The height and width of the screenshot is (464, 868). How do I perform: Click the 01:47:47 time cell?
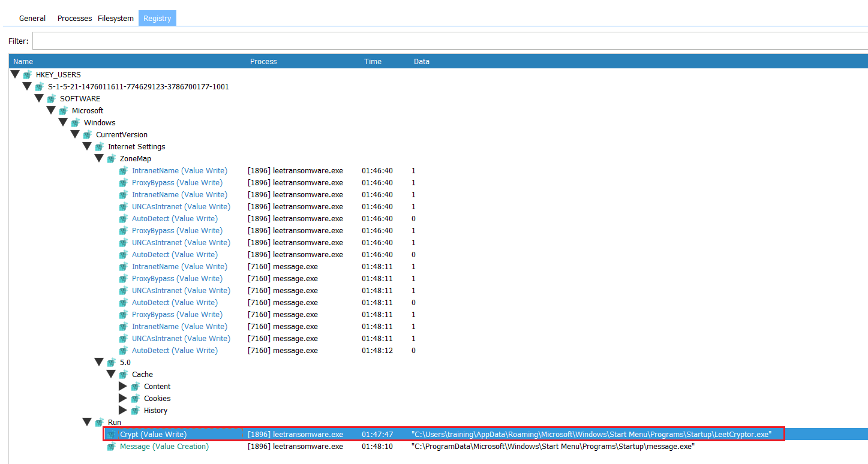click(377, 434)
